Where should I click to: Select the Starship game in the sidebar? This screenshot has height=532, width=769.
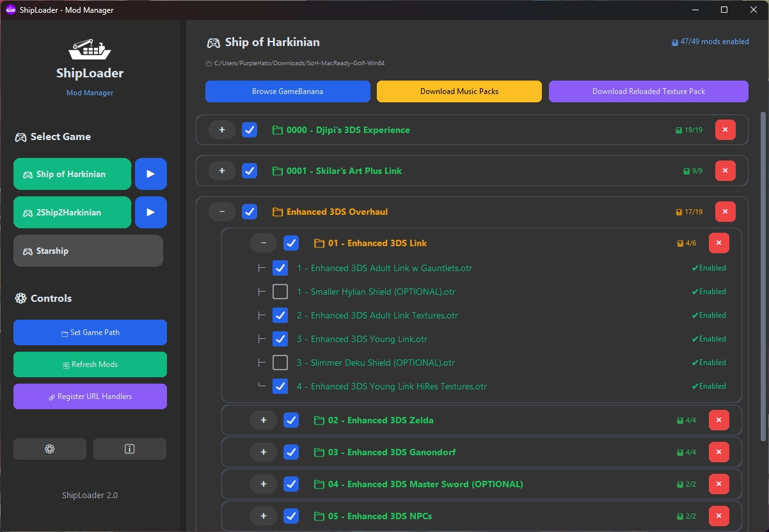[x=88, y=251]
